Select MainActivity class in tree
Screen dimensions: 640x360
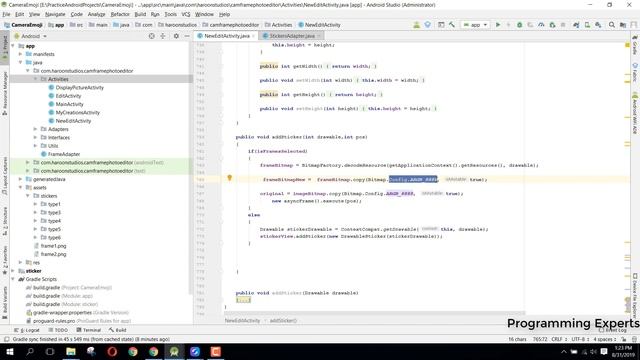(69, 104)
